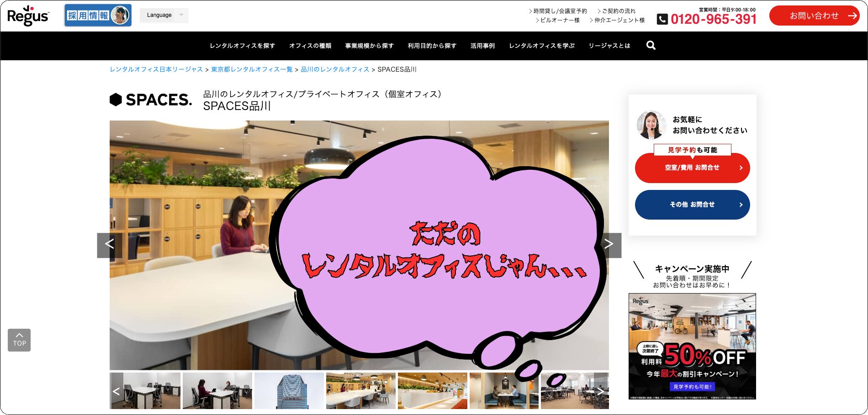The height and width of the screenshot is (415, 868).
Task: Select the building exterior gallery thumbnail
Action: (x=289, y=391)
